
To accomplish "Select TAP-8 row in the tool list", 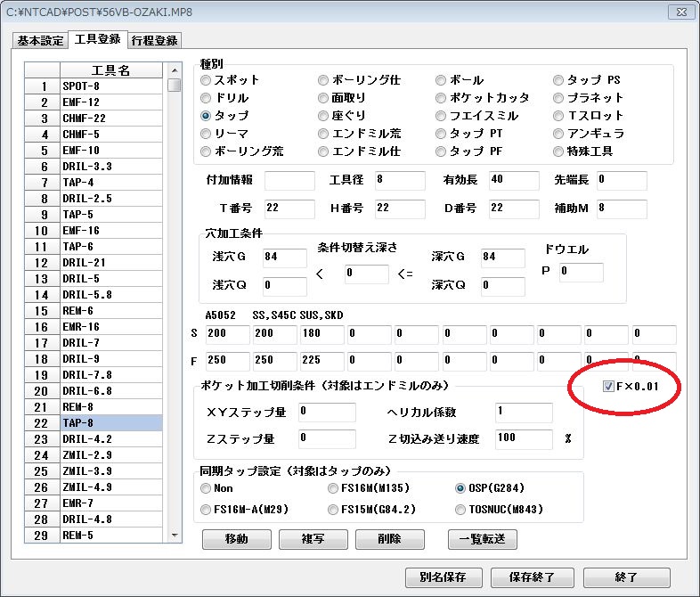I will click(111, 423).
